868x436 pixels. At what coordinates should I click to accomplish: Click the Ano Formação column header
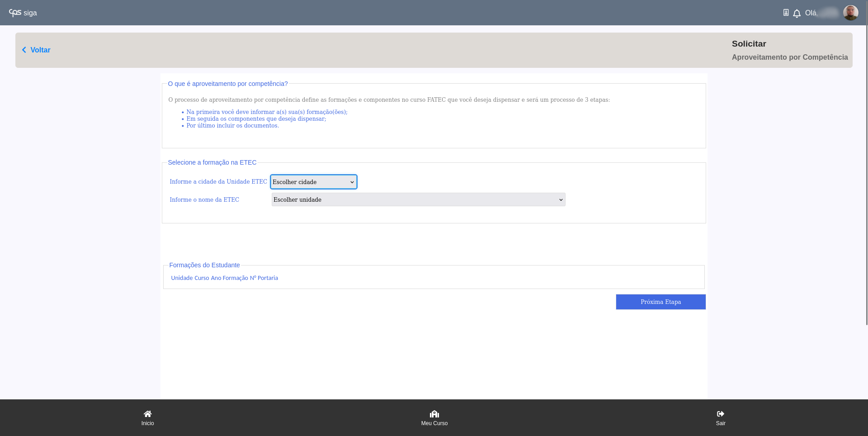[x=229, y=278]
